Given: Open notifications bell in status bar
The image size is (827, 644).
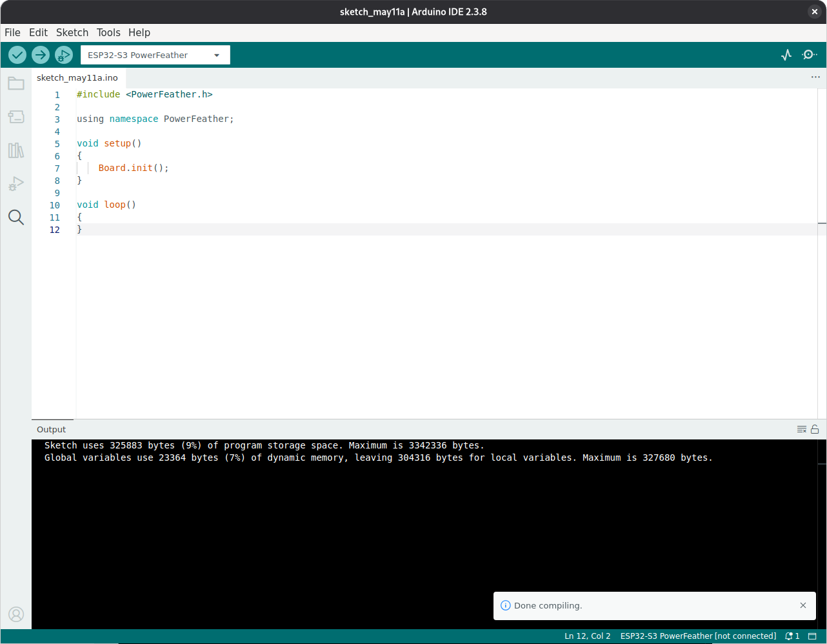Looking at the screenshot, I should (x=792, y=636).
